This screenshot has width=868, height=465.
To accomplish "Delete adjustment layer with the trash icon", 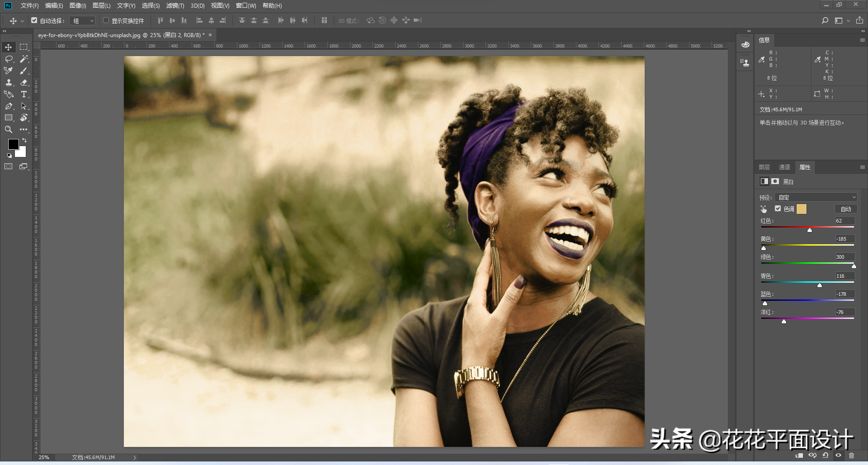I will tap(852, 456).
